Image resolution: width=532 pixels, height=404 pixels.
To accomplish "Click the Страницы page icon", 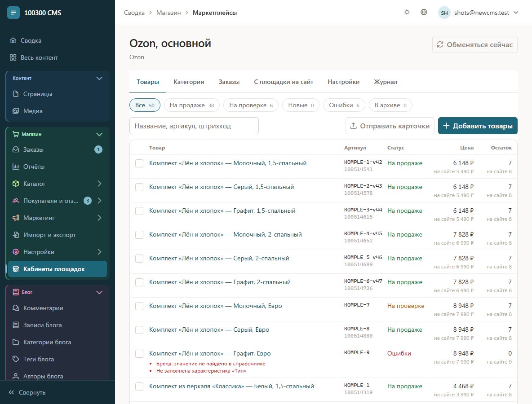I will click(16, 94).
